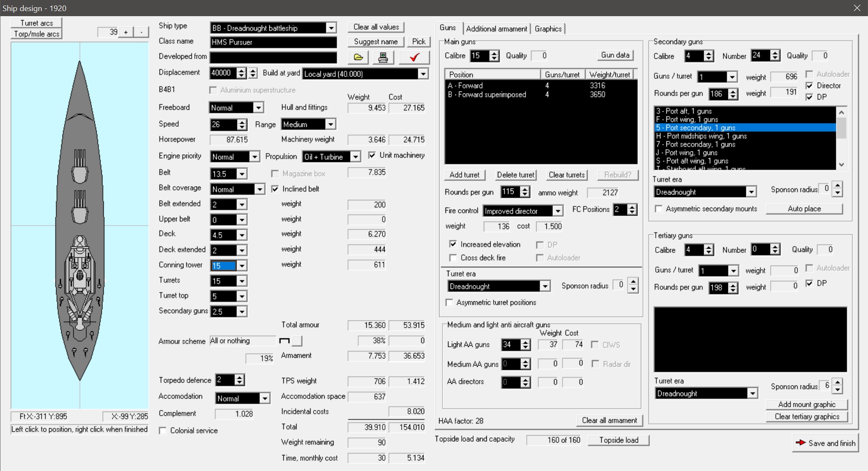The width and height of the screenshot is (868, 471).
Task: Click the minus zoom button beside 39
Action: 141,32
